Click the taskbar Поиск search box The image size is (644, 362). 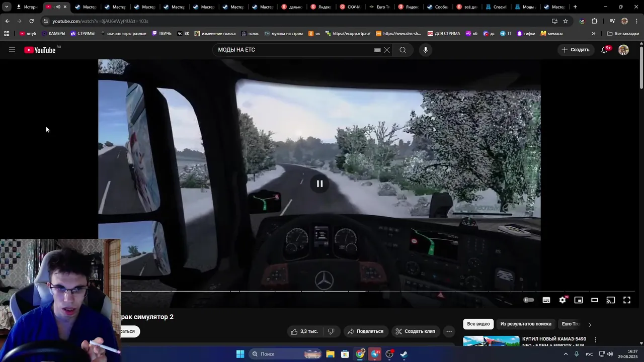tap(285, 354)
